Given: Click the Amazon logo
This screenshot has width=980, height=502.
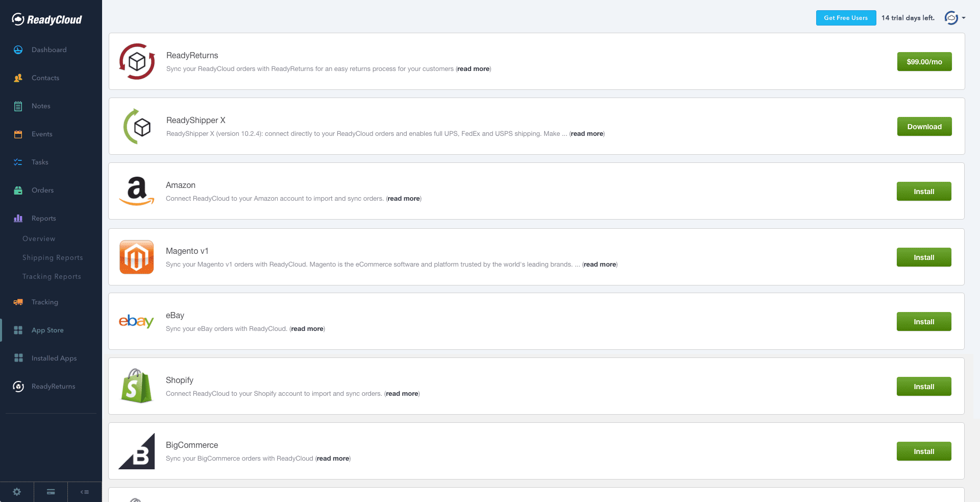Looking at the screenshot, I should (137, 191).
